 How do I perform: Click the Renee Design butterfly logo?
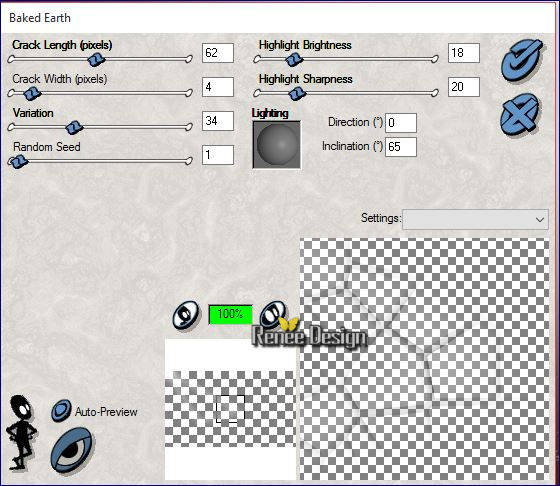click(x=309, y=334)
